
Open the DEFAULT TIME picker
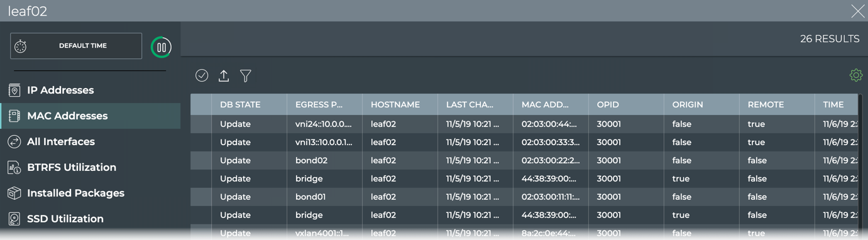76,46
